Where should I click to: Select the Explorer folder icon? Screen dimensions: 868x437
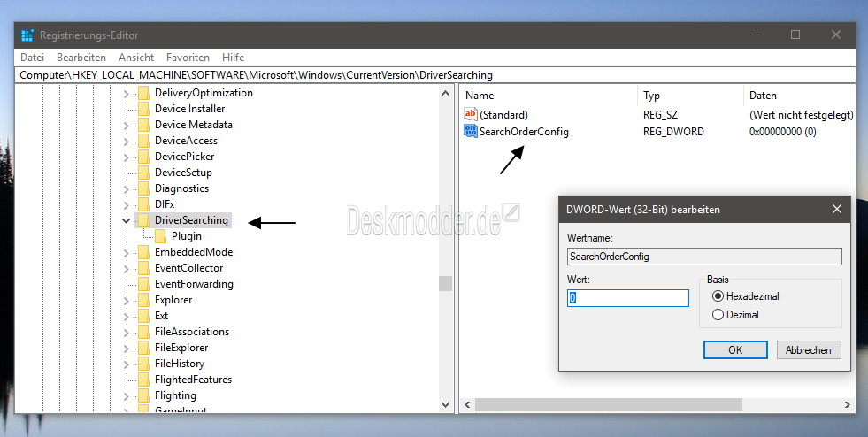click(x=143, y=300)
